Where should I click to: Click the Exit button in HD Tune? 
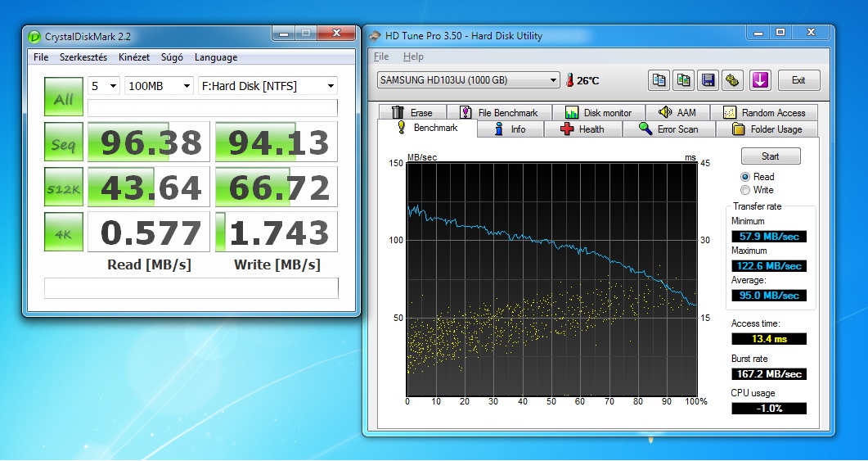point(798,80)
